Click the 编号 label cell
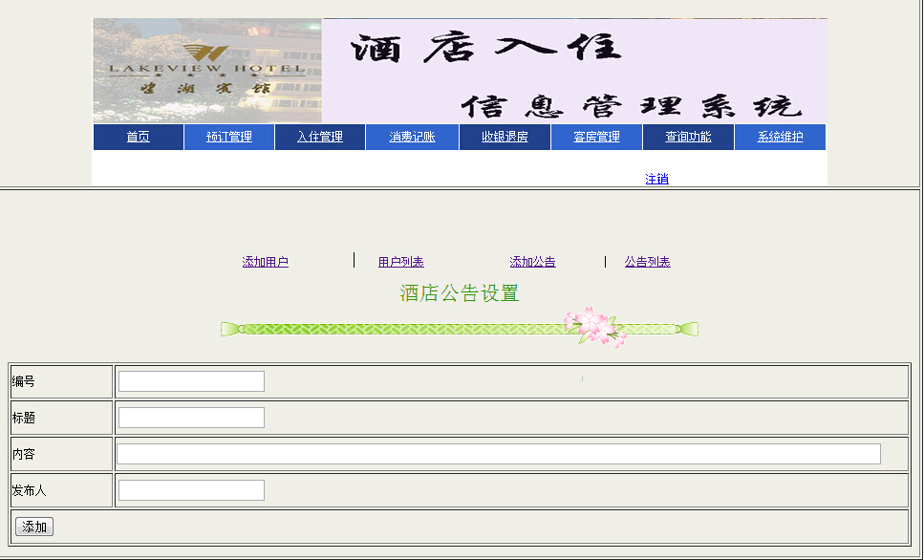The height and width of the screenshot is (560, 924). click(x=61, y=382)
